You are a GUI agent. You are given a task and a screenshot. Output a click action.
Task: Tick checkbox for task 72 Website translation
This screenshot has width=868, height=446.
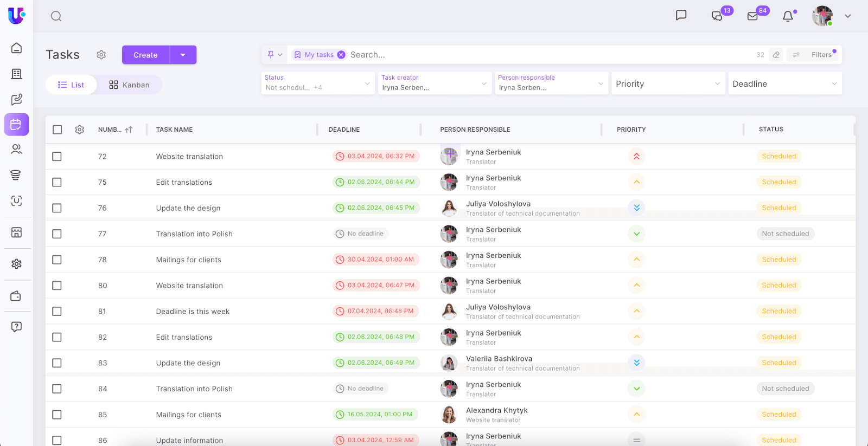[x=57, y=157]
